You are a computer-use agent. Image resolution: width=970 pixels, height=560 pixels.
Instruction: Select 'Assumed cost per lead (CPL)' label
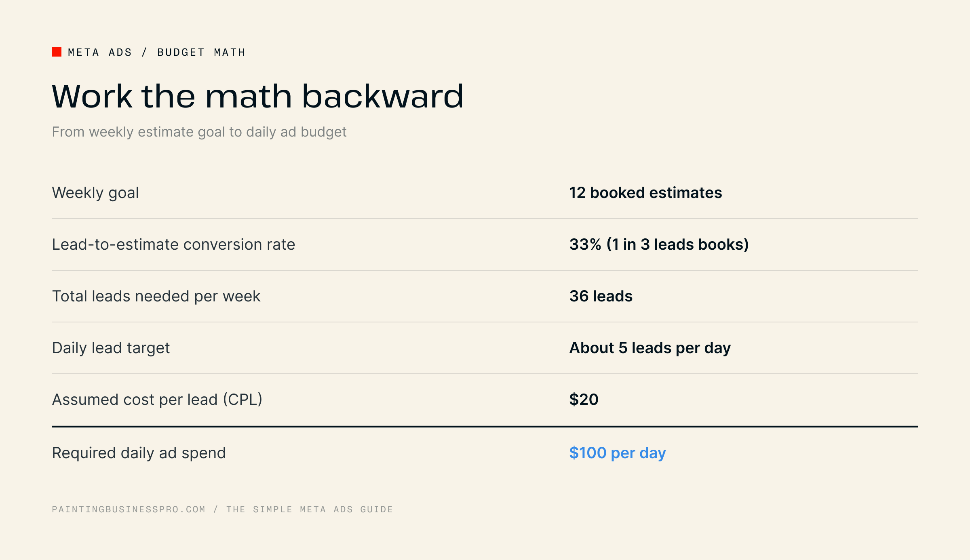157,400
